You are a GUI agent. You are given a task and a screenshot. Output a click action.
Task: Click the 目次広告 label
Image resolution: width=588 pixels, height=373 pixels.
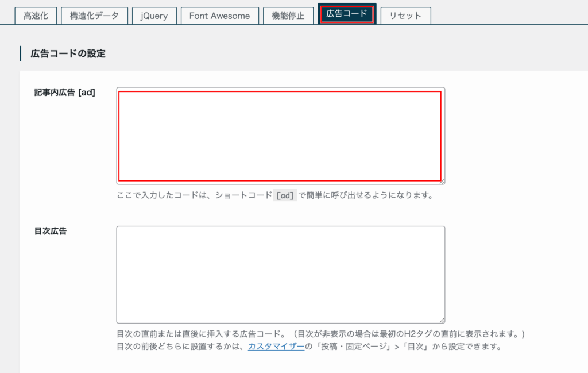coord(51,231)
